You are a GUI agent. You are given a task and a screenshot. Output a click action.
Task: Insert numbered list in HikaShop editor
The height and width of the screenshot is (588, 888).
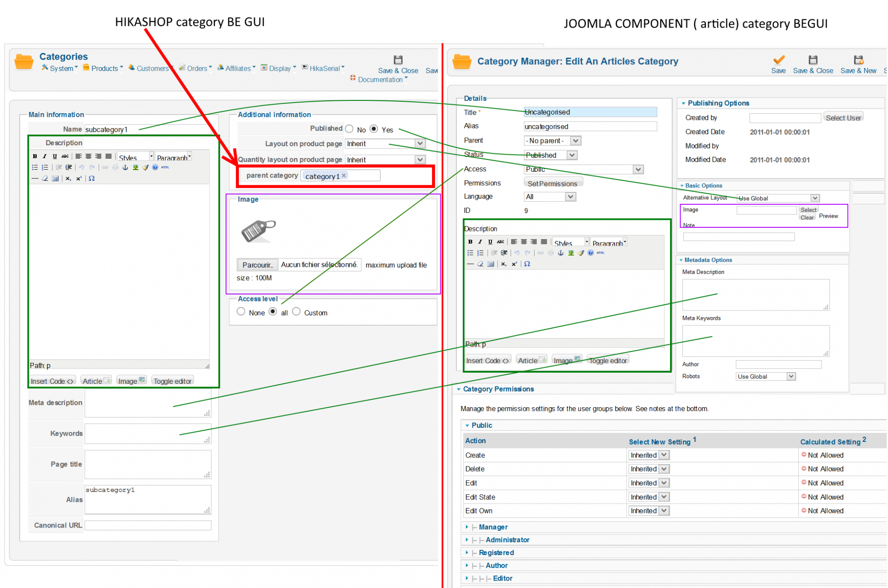point(45,167)
